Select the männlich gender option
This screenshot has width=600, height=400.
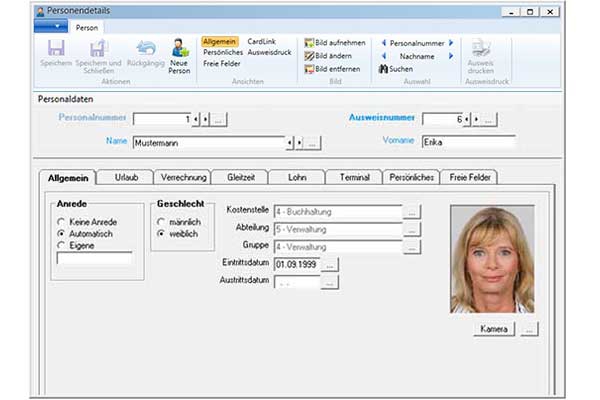[x=162, y=220]
